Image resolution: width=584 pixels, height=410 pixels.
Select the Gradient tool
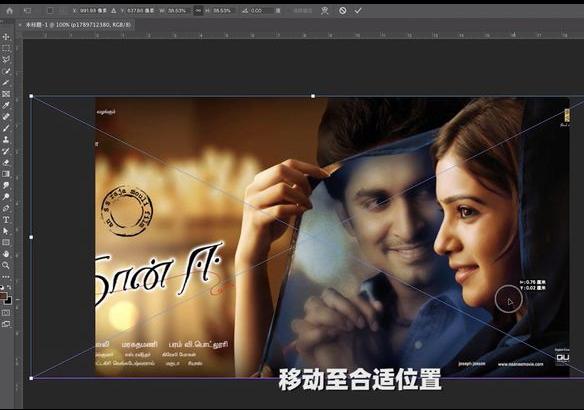click(x=6, y=174)
